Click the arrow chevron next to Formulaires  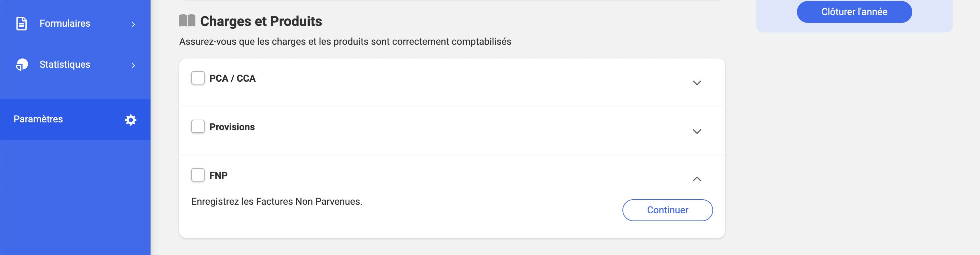(133, 24)
